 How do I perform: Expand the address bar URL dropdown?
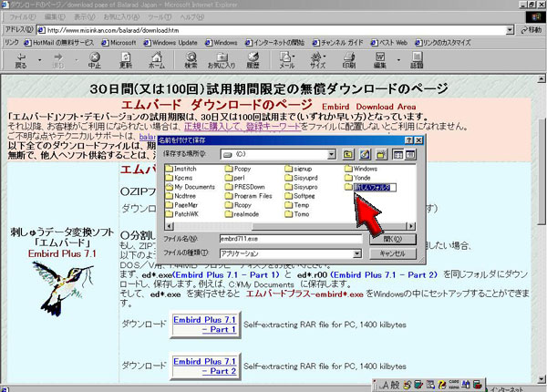[510, 30]
